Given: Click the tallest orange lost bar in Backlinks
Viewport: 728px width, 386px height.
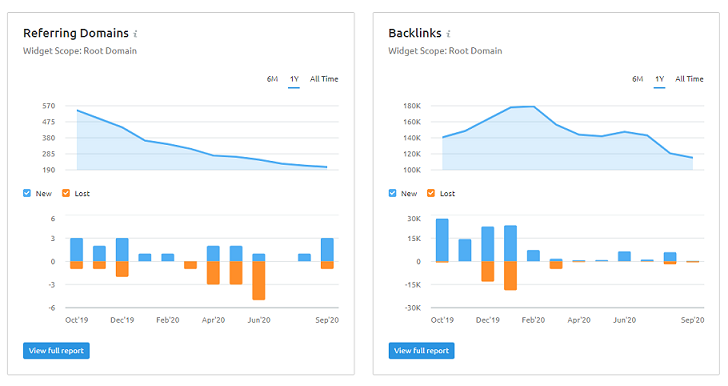Looking at the screenshot, I should (x=510, y=276).
